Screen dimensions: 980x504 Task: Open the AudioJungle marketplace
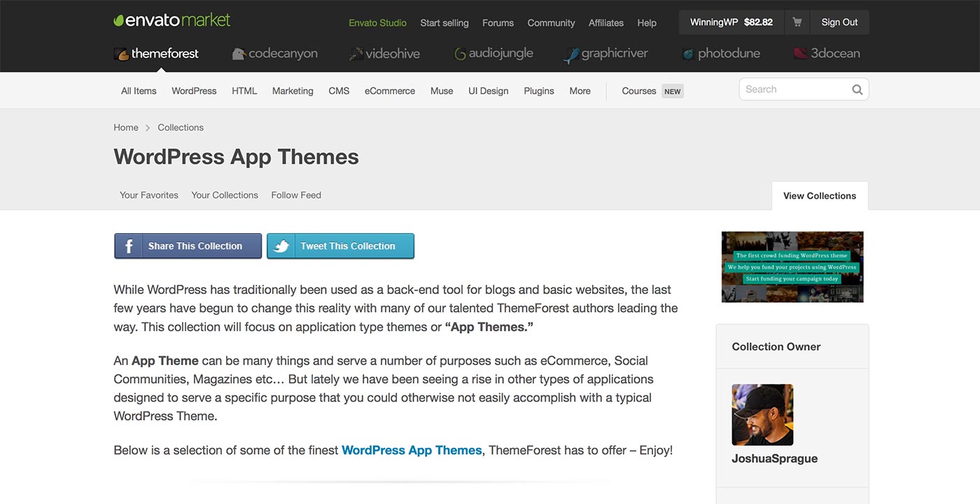493,53
